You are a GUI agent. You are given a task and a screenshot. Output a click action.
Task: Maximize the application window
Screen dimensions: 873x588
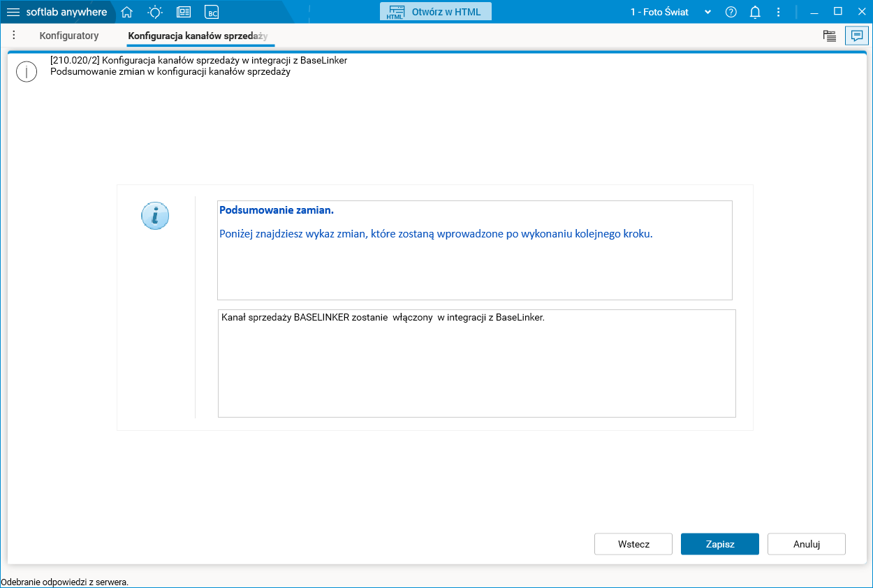(x=838, y=11)
